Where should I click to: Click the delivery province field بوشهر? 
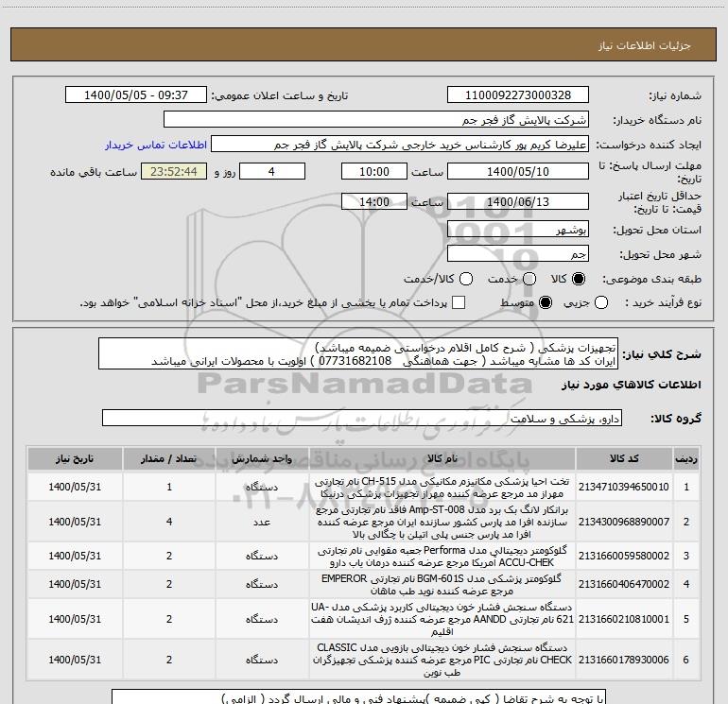[518, 230]
